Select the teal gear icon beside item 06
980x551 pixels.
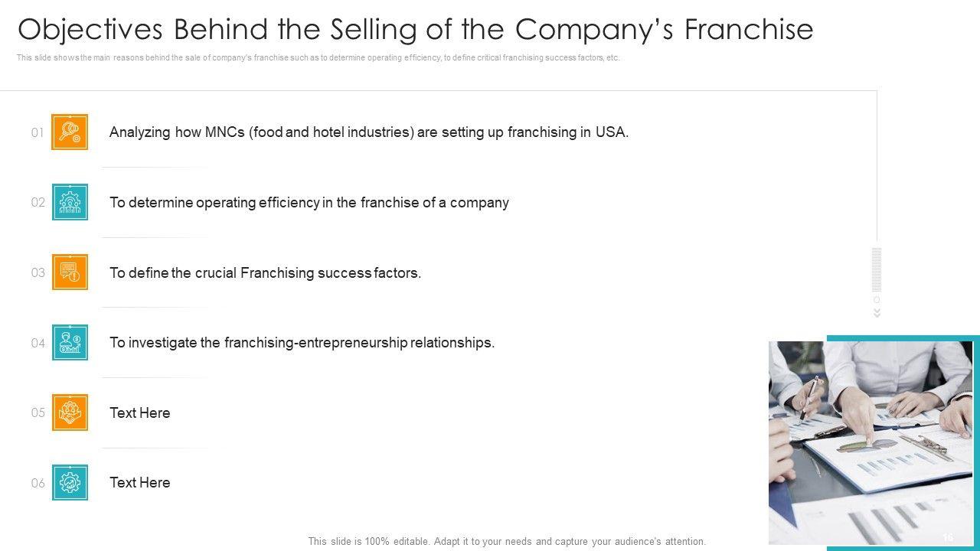click(70, 483)
